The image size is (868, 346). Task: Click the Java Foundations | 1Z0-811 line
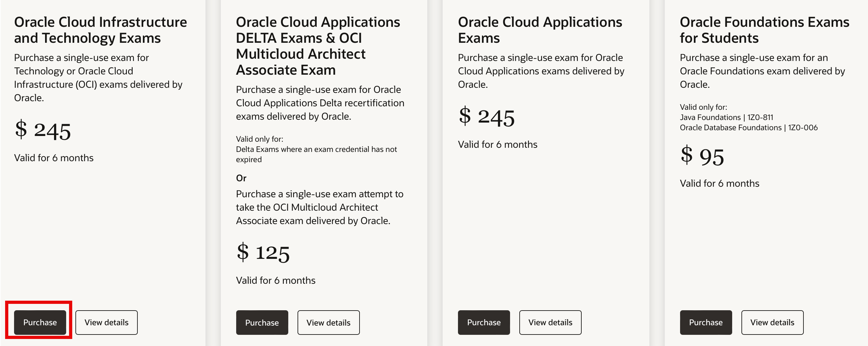pyautogui.click(x=726, y=117)
